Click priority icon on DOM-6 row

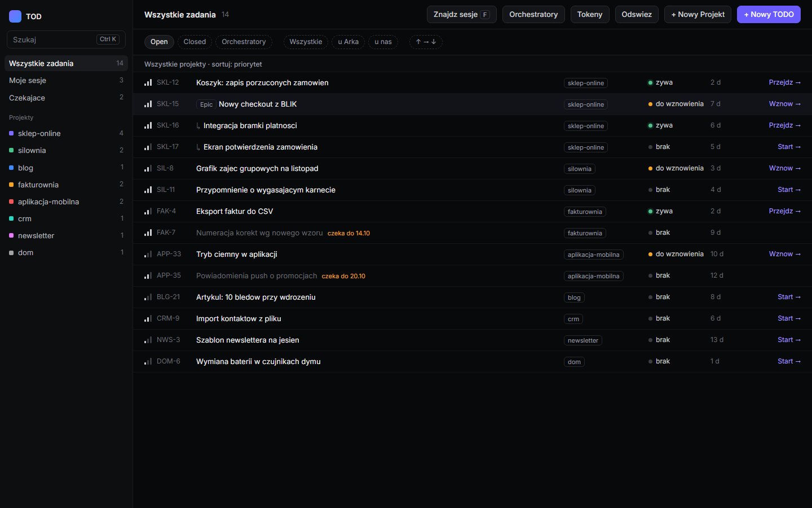click(148, 361)
